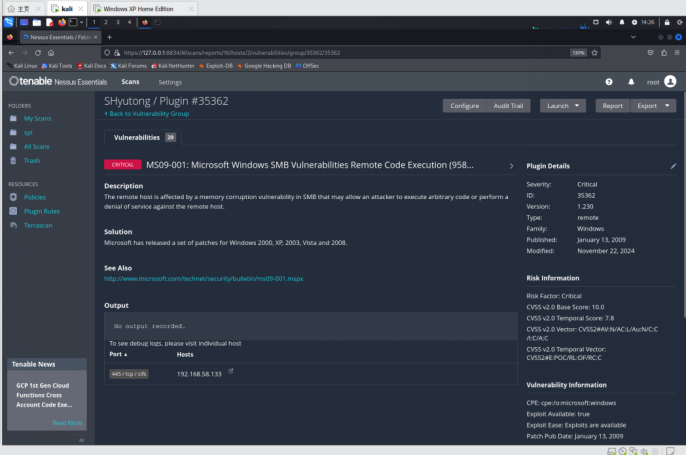Go Back to Vulnerability Group
686x456 pixels.
(147, 114)
